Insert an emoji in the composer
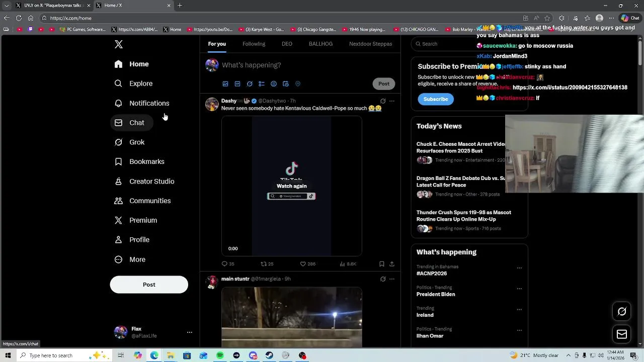The width and height of the screenshot is (644, 362). click(x=274, y=84)
